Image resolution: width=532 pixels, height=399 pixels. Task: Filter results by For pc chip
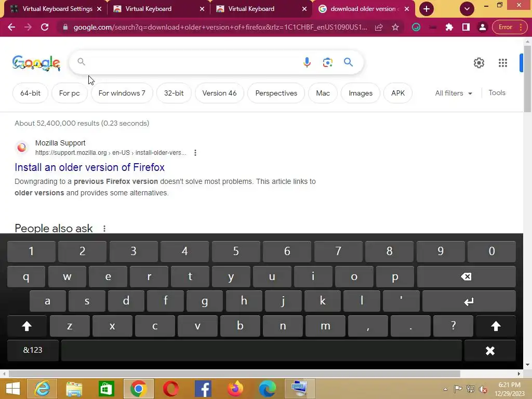coord(69,93)
